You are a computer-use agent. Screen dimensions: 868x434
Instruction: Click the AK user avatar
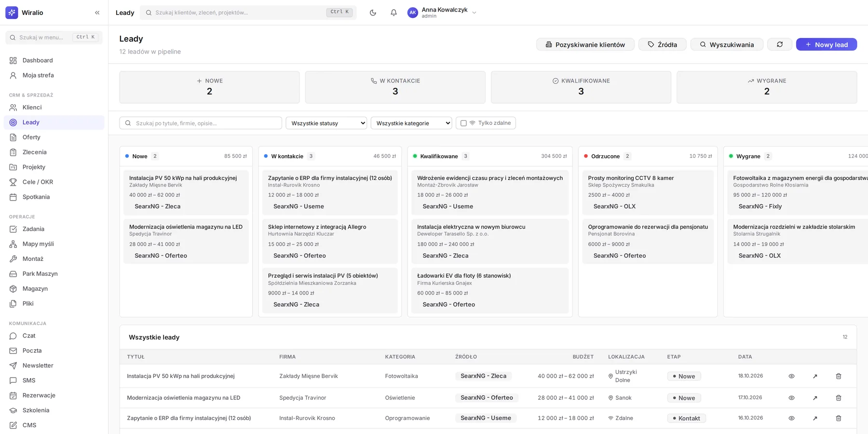coord(412,13)
